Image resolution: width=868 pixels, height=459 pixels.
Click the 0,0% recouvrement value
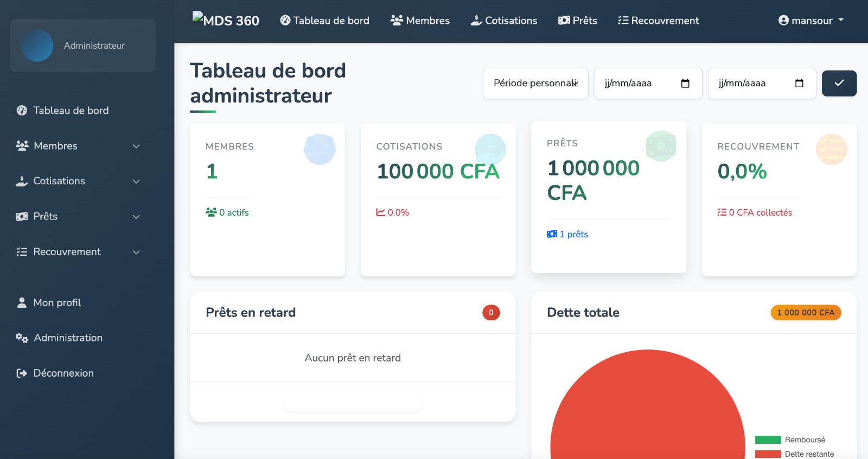click(x=742, y=171)
